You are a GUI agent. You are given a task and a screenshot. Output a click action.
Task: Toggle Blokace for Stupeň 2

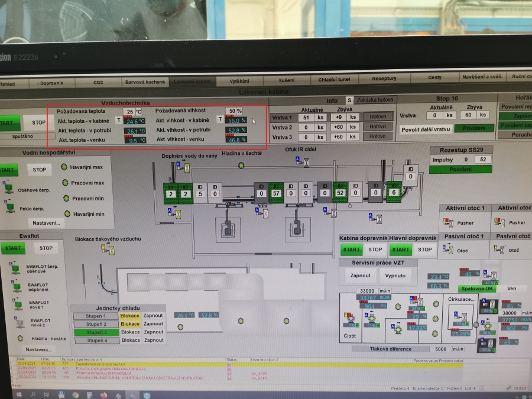click(130, 324)
